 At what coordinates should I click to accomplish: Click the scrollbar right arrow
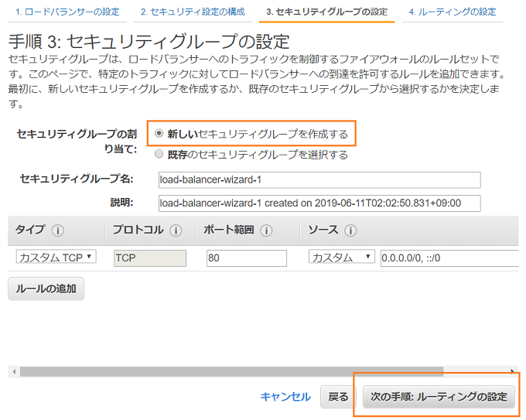click(513, 371)
